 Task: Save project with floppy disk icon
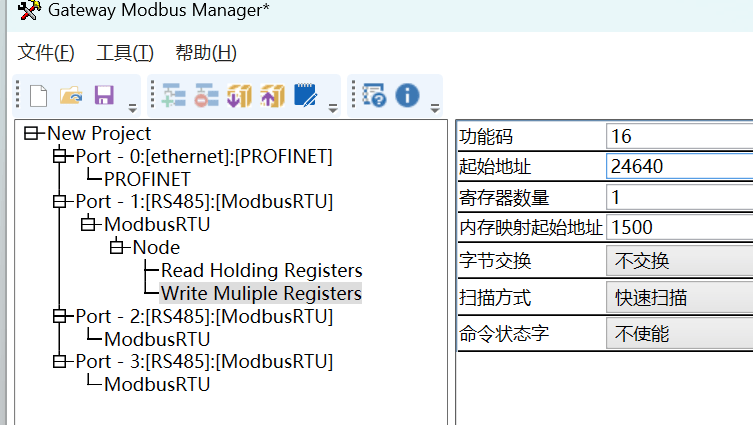pos(104,95)
